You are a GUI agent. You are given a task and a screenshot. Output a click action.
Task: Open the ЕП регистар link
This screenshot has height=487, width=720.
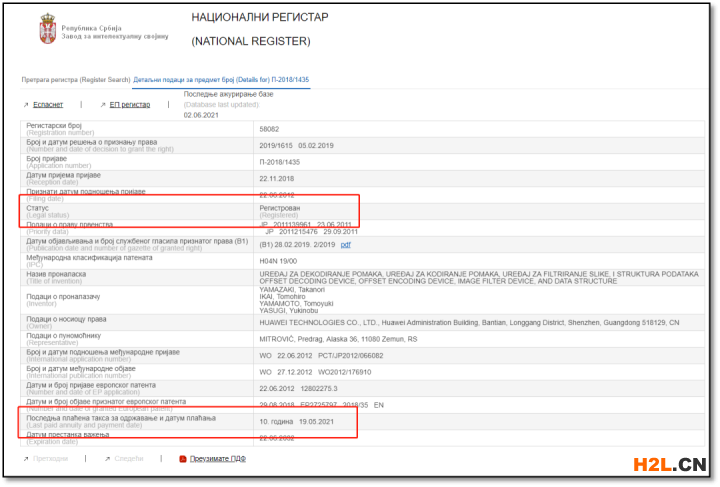click(x=130, y=104)
